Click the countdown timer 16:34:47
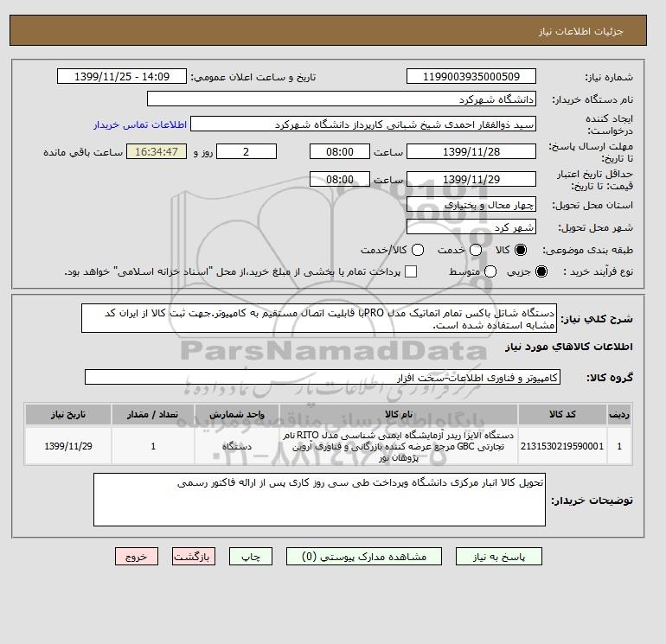Screen dimensions: 666x644 coord(157,151)
